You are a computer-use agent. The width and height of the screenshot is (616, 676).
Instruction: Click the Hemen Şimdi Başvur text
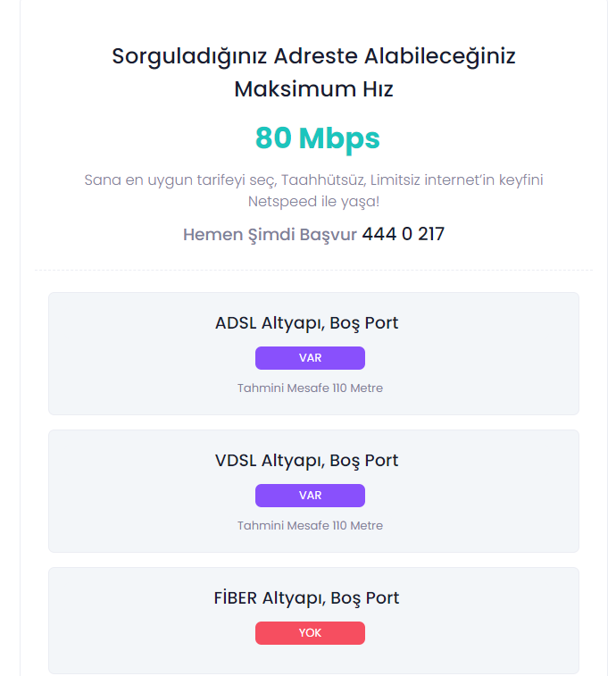point(270,235)
